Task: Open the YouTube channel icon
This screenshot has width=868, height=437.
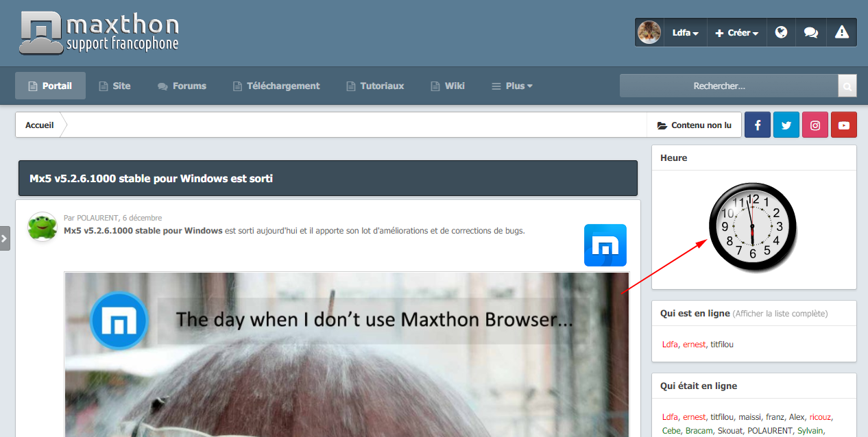Action: 844,125
